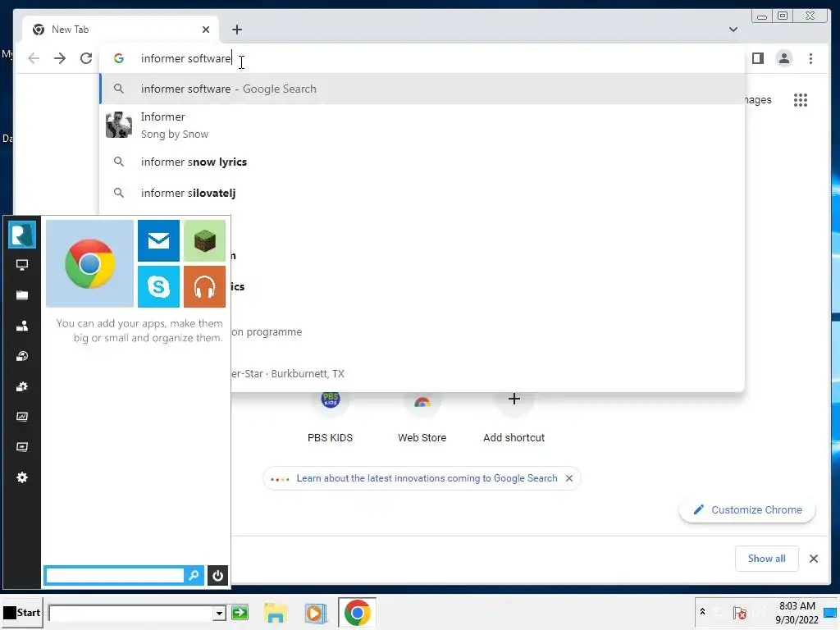Click the Chrome back arrow

(x=34, y=58)
